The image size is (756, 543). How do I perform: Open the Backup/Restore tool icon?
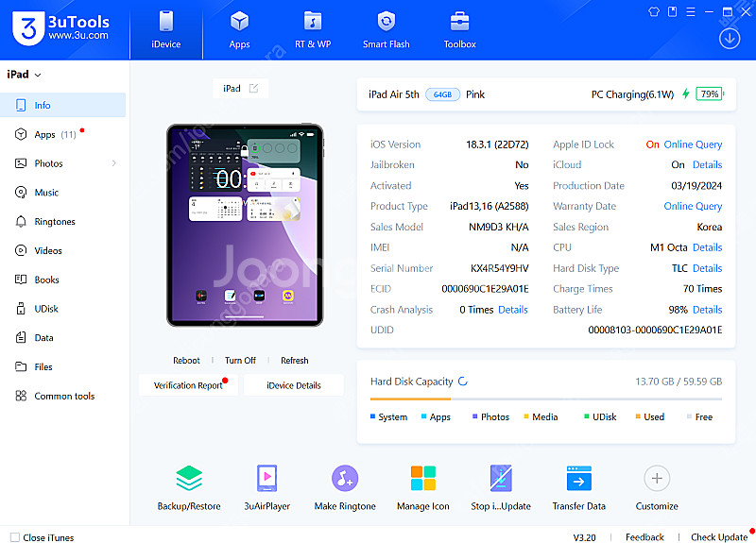[189, 479]
